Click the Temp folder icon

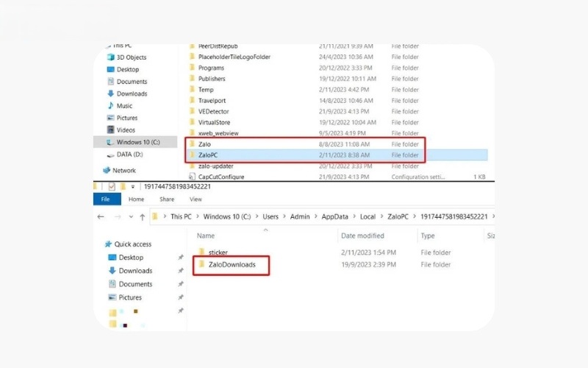[x=193, y=89]
